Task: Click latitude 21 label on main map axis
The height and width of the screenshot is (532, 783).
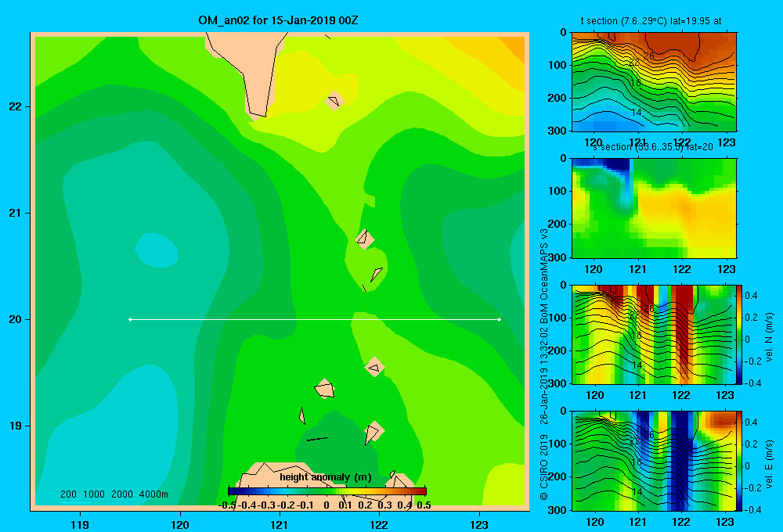Action: click(x=16, y=213)
